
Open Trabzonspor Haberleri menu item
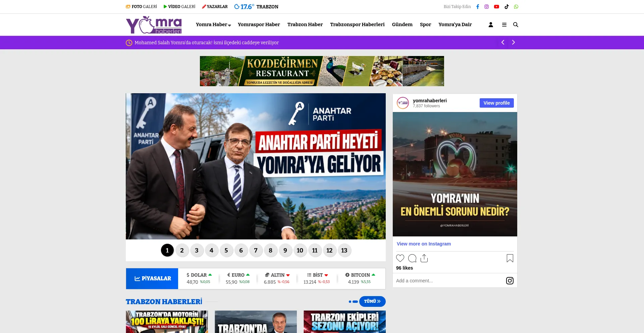(x=357, y=24)
